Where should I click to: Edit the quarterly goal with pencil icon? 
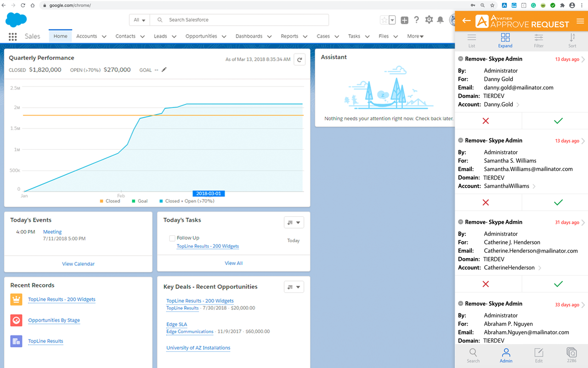point(164,69)
